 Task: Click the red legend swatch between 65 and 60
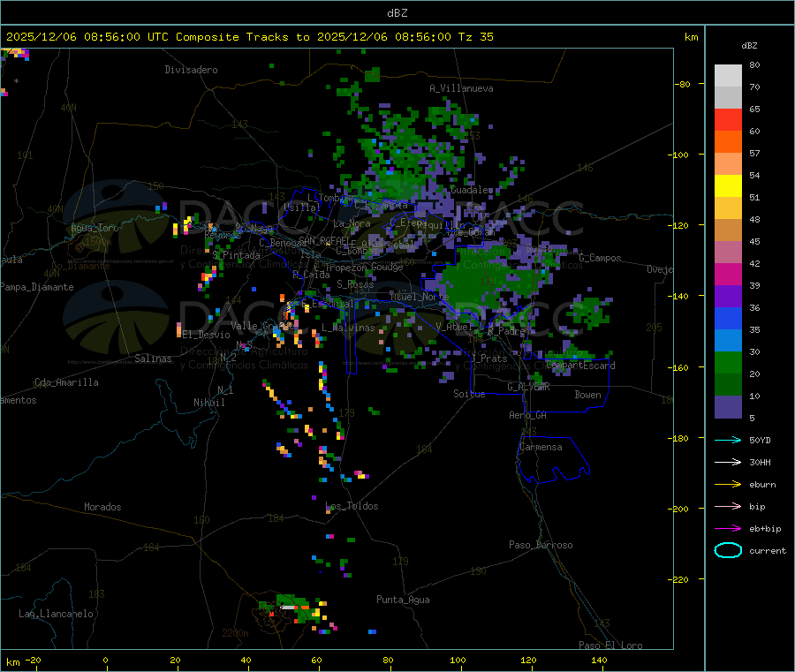point(728,119)
